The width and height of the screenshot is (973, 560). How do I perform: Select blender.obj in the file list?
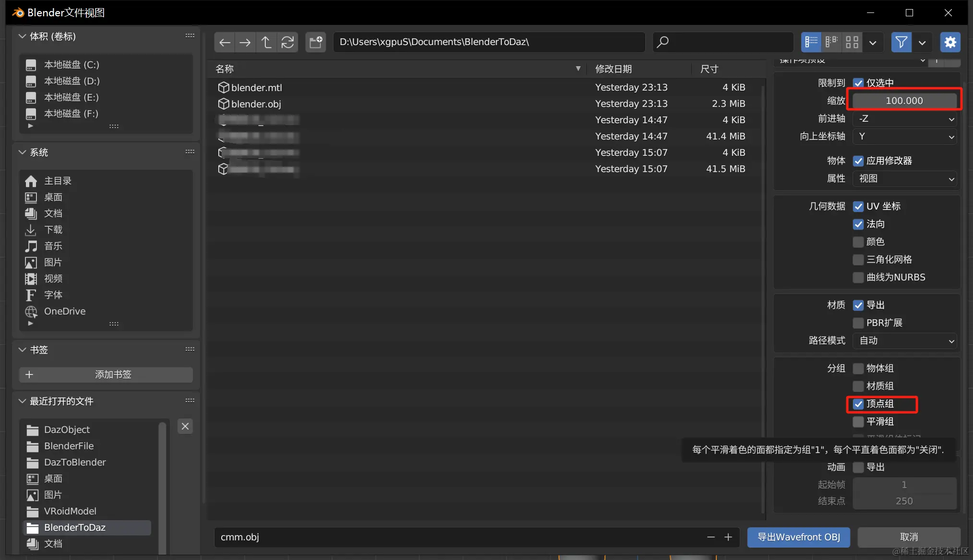(256, 104)
